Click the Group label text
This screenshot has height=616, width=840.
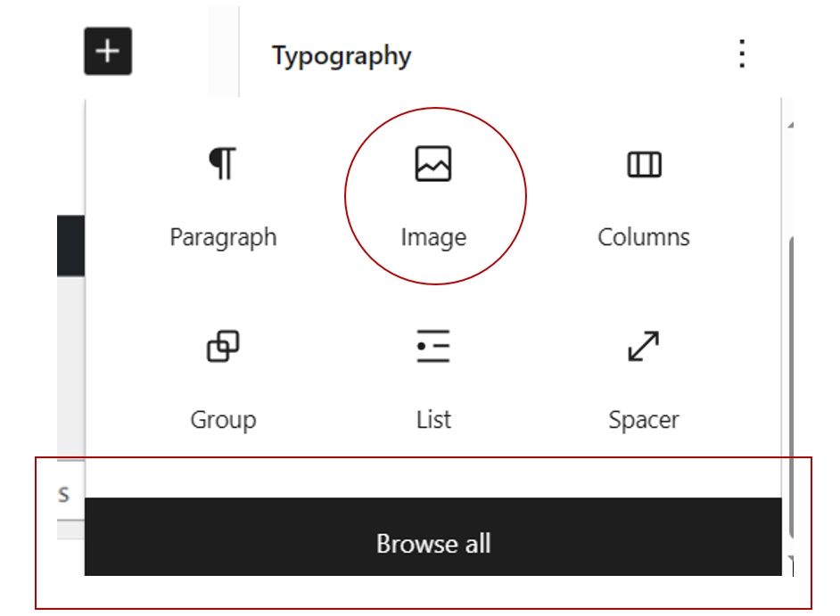223,420
